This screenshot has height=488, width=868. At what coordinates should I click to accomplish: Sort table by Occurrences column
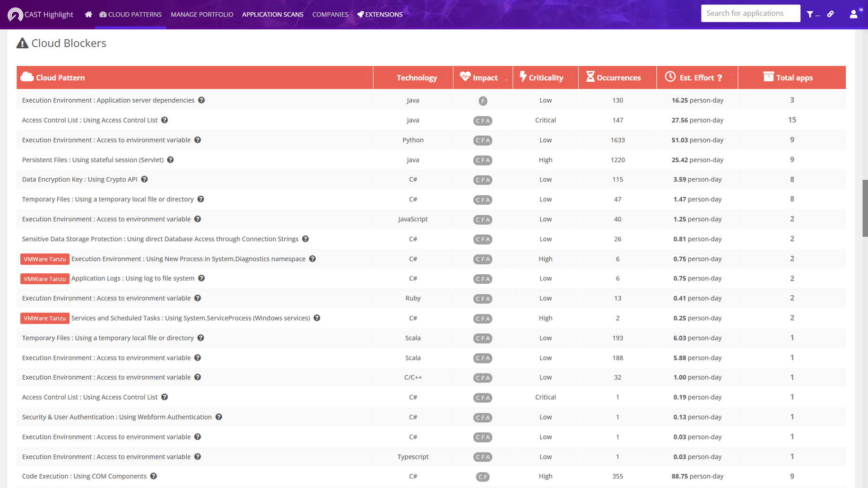click(x=618, y=78)
